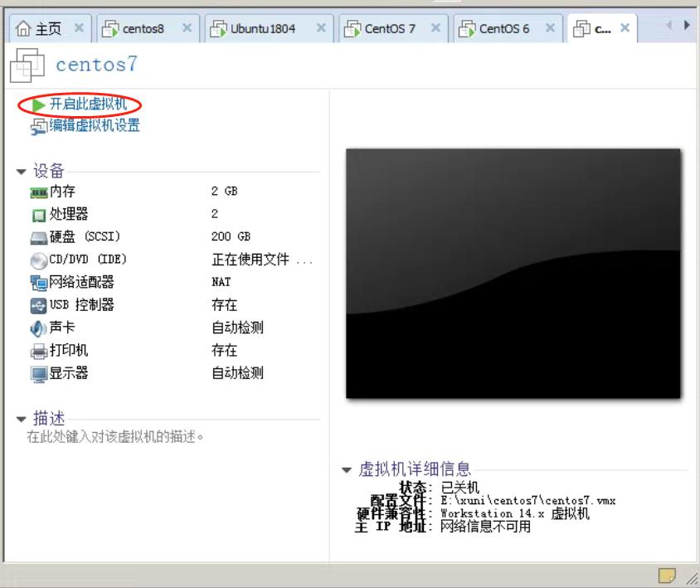Close the CentOS 7 tab
This screenshot has height=588, width=700.
[x=435, y=28]
